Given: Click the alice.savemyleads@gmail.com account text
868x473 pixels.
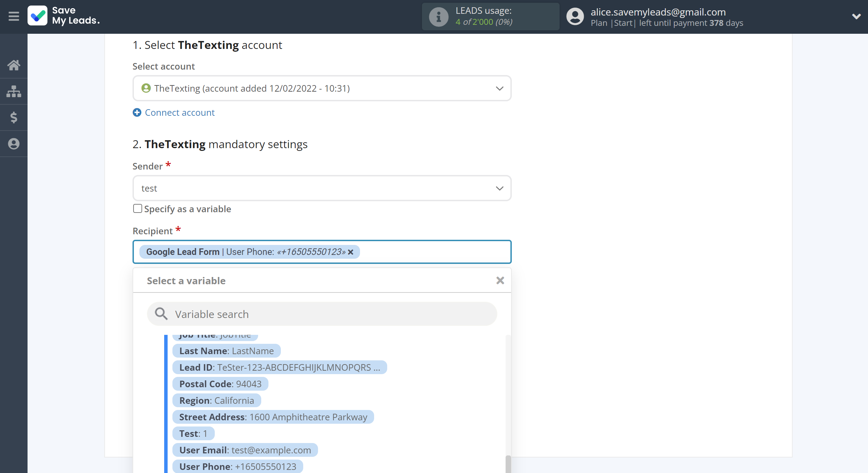Looking at the screenshot, I should tap(658, 12).
